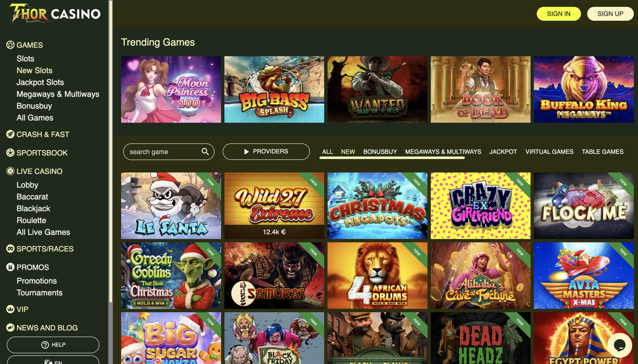This screenshot has height=364, width=638.
Task: Open the EN language selector
Action: [x=53, y=360]
